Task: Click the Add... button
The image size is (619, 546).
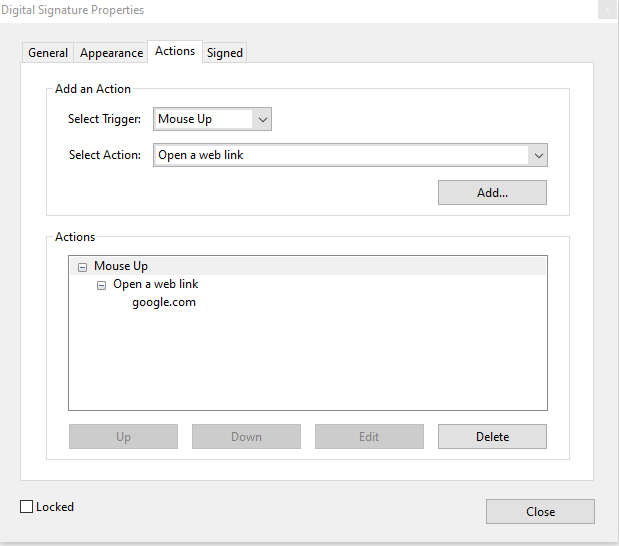Action: click(x=492, y=193)
